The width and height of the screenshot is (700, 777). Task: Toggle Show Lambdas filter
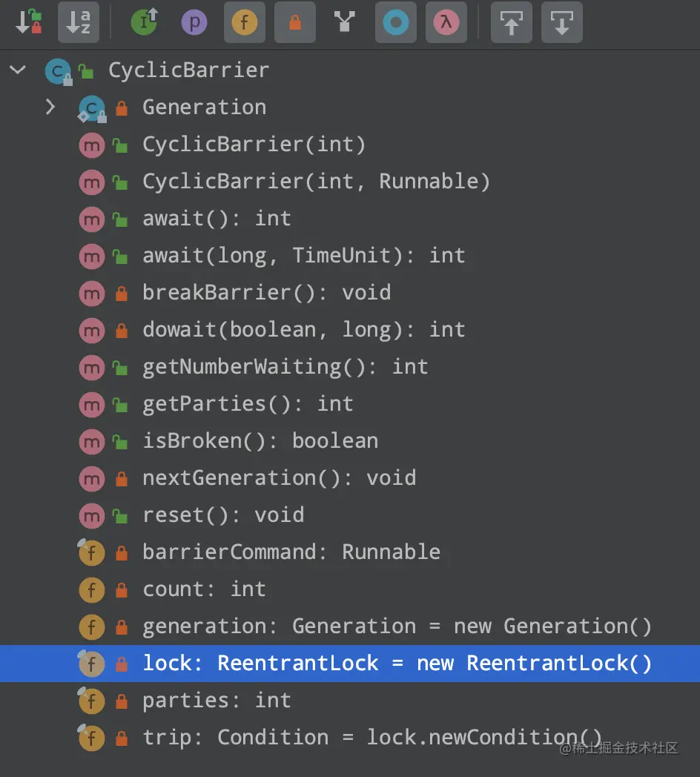click(x=446, y=22)
